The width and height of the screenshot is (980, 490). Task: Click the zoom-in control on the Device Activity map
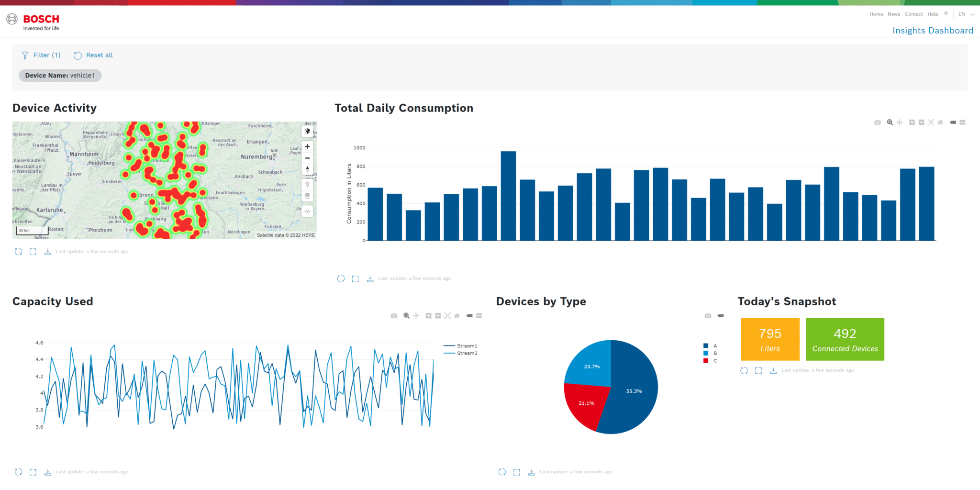(x=307, y=146)
